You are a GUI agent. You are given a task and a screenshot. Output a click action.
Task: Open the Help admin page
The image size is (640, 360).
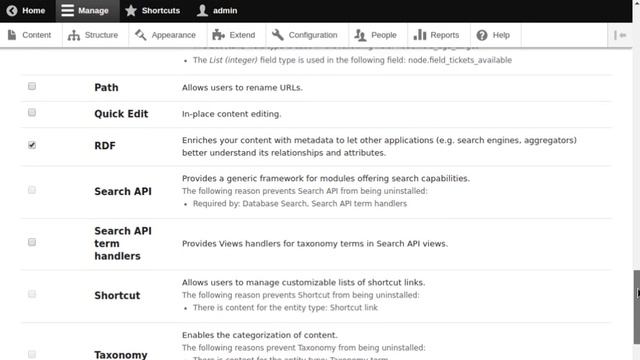[496, 35]
